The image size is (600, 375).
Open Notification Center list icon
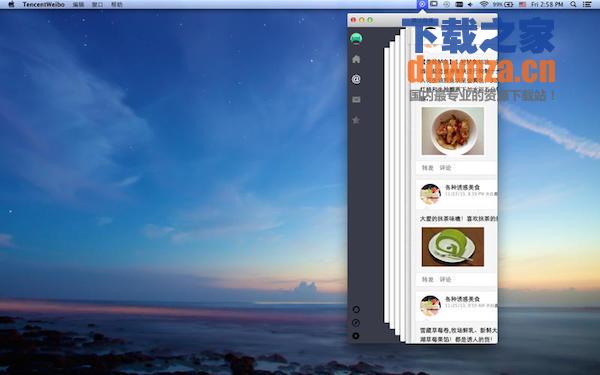(x=587, y=4)
